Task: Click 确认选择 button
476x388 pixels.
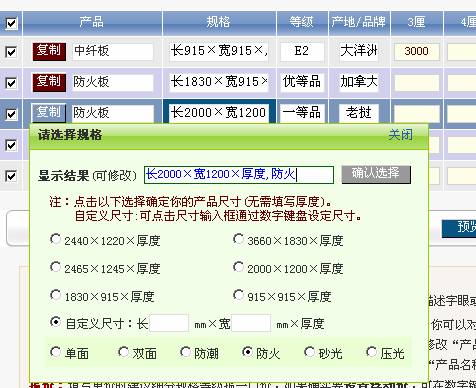Action: (x=376, y=174)
